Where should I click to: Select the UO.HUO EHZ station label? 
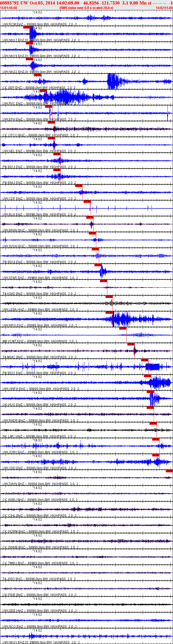click(x=12, y=405)
